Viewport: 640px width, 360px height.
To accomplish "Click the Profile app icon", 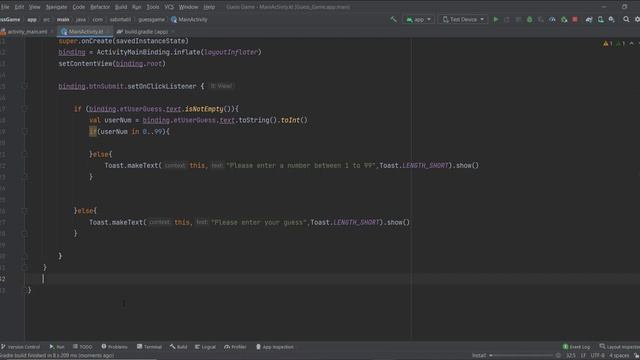I will [x=552, y=19].
